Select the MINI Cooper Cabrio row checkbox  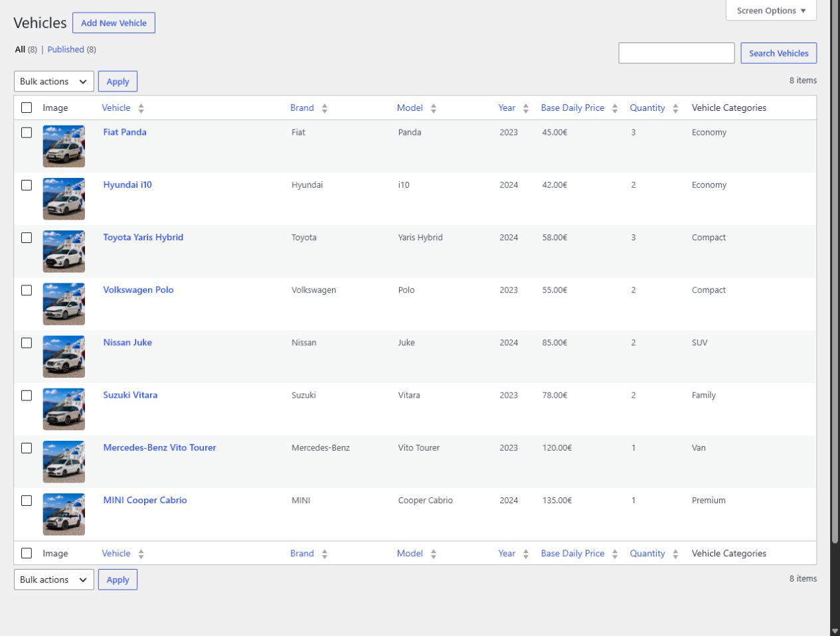click(x=27, y=501)
